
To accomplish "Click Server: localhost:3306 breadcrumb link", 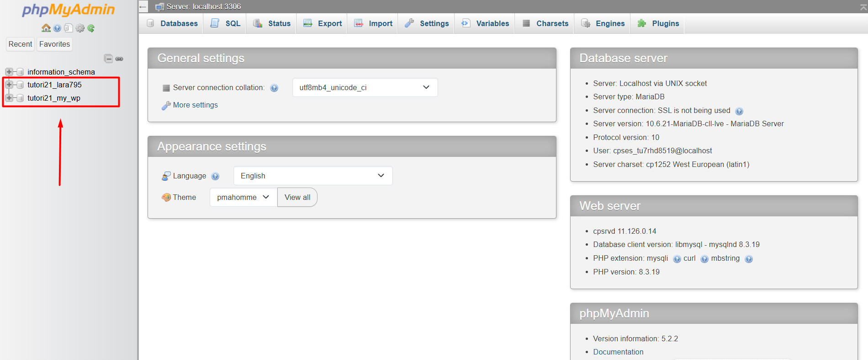I will pyautogui.click(x=204, y=6).
